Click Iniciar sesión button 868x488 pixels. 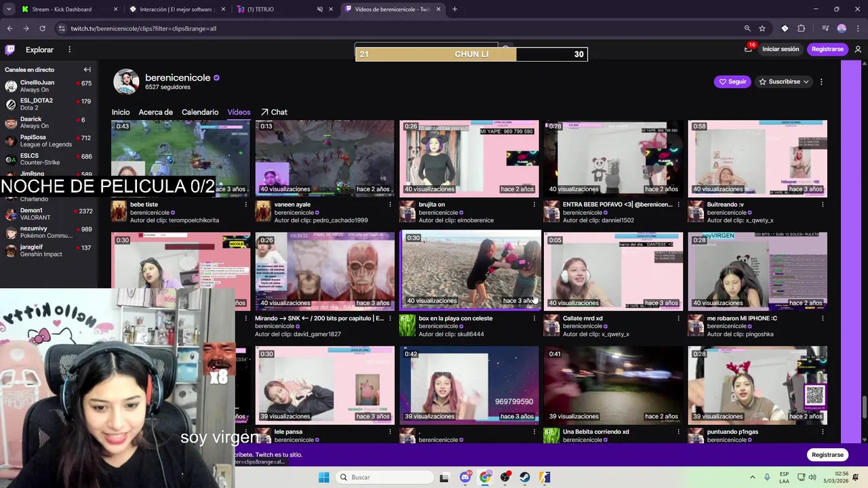coord(781,49)
